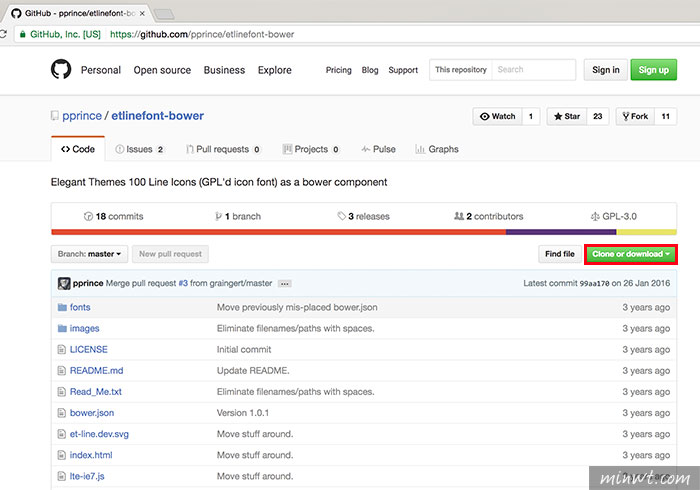This screenshot has width=700, height=490.
Task: Open the Open source menu item
Action: click(162, 70)
